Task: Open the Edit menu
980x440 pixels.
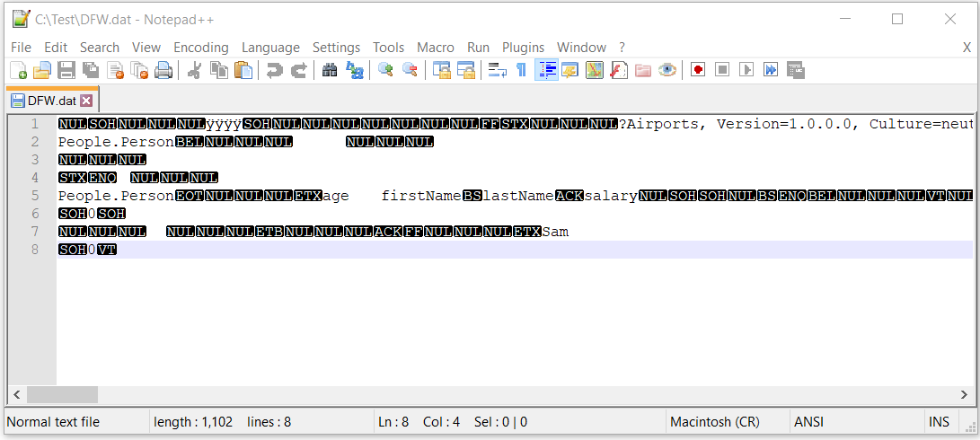Action: click(56, 48)
